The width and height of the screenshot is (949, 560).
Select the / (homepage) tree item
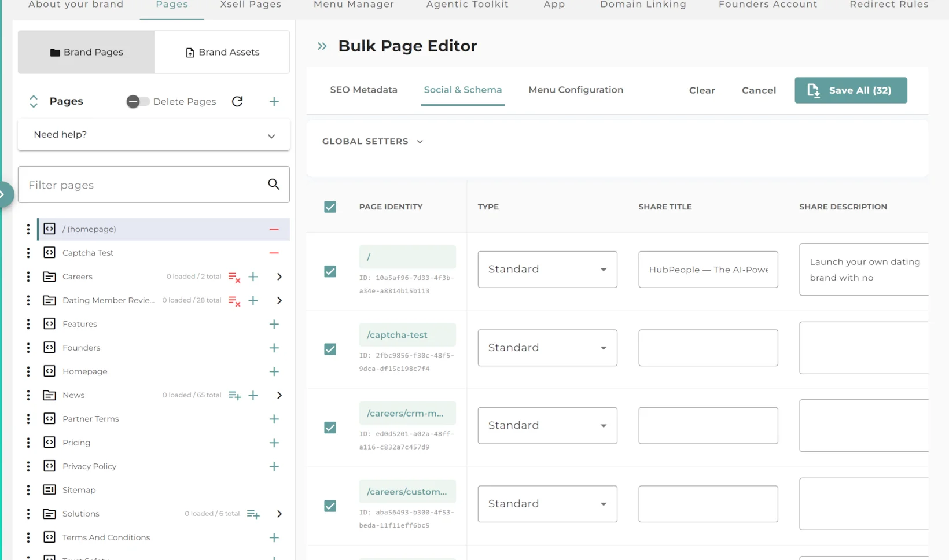[164, 229]
